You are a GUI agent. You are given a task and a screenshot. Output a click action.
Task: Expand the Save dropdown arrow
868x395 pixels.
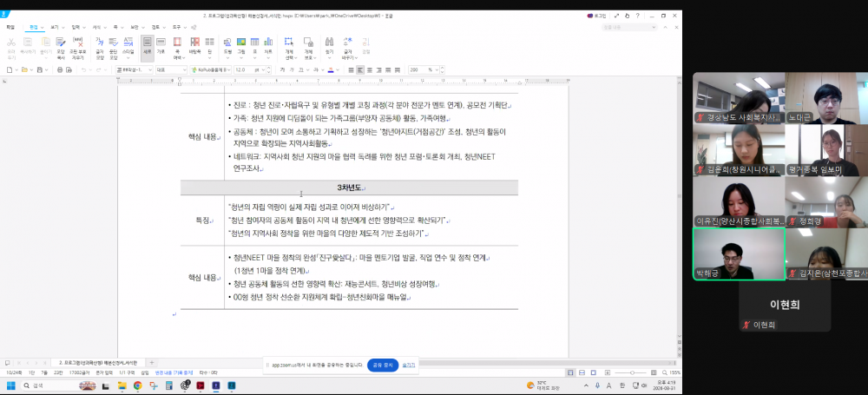(47, 69)
